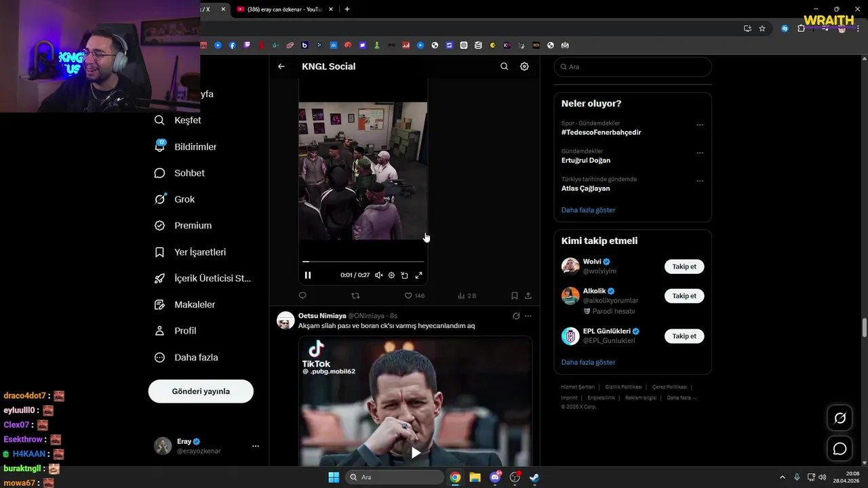The height and width of the screenshot is (488, 868).
Task: Expand Daha fazla menu
Action: coord(186,357)
